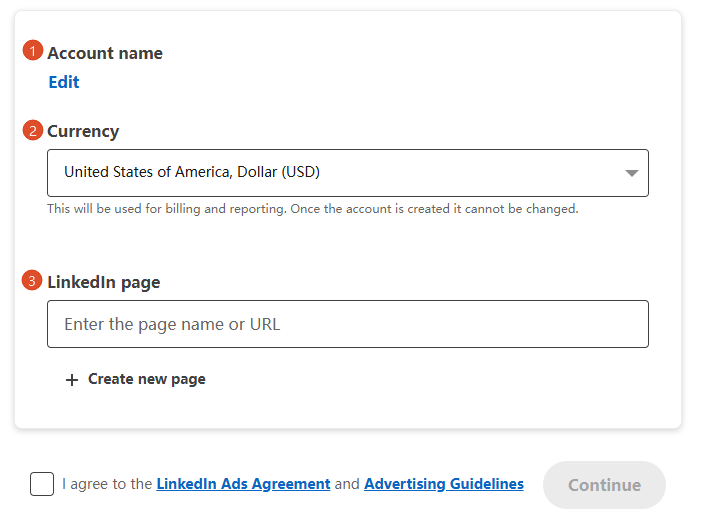Open the LinkedIn Ads Agreement link
Viewport: 724px width, 525px height.
point(243,484)
